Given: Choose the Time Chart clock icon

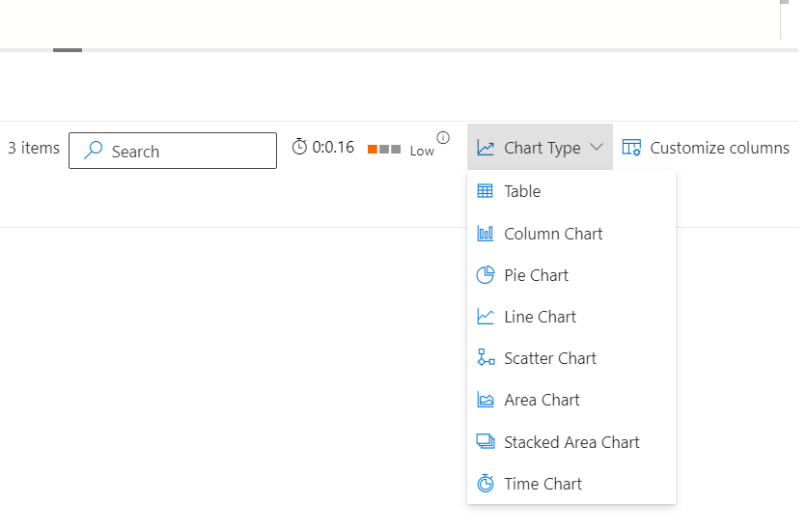Looking at the screenshot, I should point(485,484).
